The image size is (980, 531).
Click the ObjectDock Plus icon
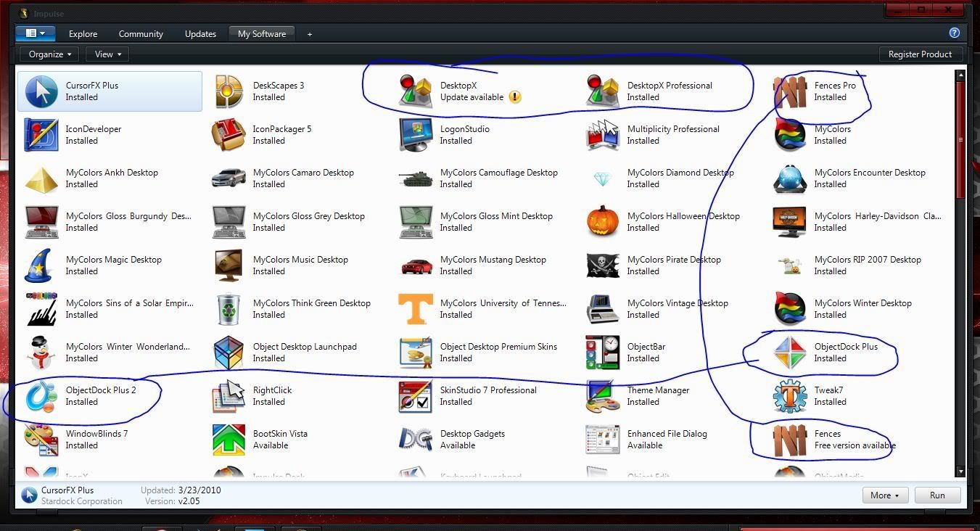click(x=790, y=353)
